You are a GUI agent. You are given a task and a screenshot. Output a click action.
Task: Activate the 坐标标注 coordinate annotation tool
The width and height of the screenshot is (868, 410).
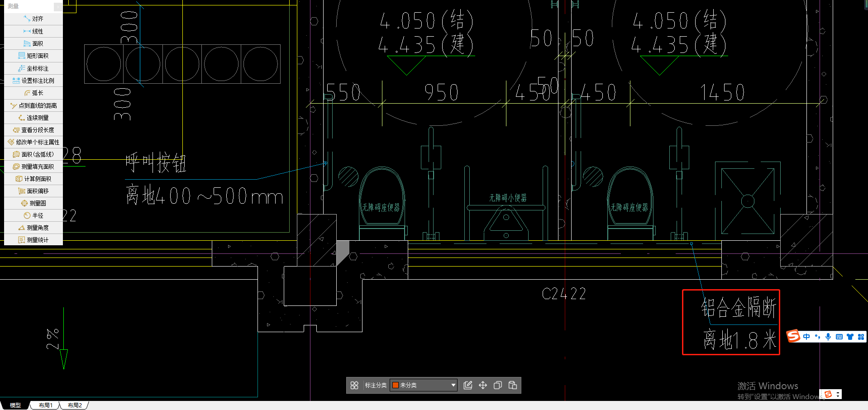[x=33, y=68]
